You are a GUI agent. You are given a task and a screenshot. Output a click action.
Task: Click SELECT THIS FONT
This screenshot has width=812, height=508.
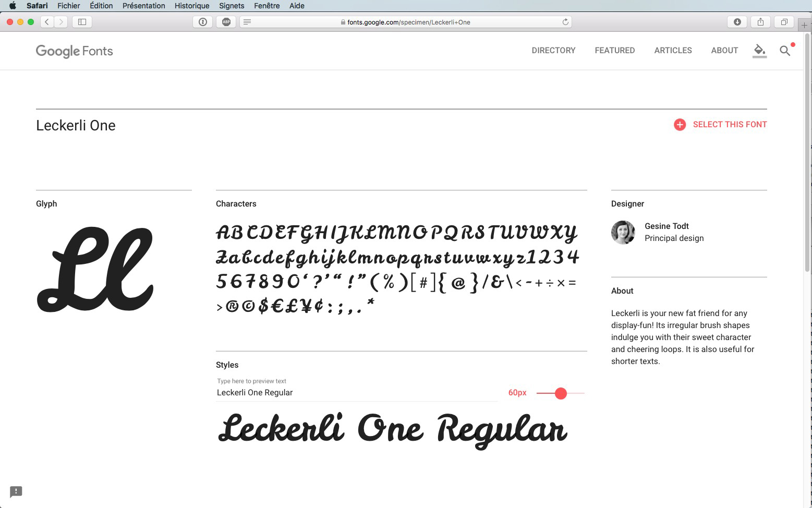coord(730,125)
